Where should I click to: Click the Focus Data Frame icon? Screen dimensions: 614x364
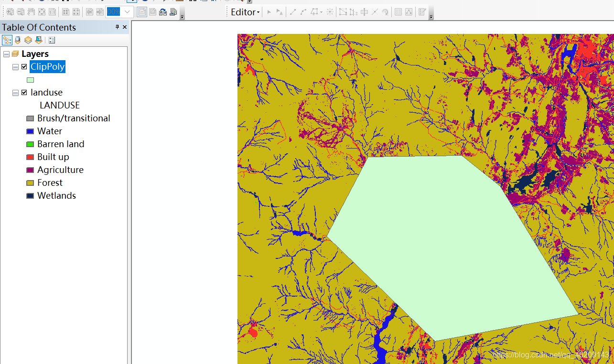pos(152,12)
